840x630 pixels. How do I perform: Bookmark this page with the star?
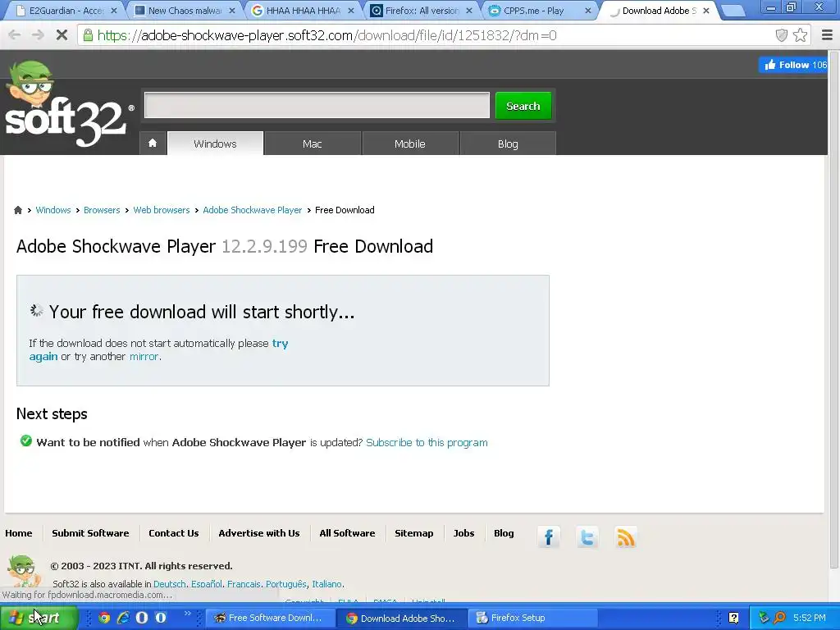tap(800, 35)
